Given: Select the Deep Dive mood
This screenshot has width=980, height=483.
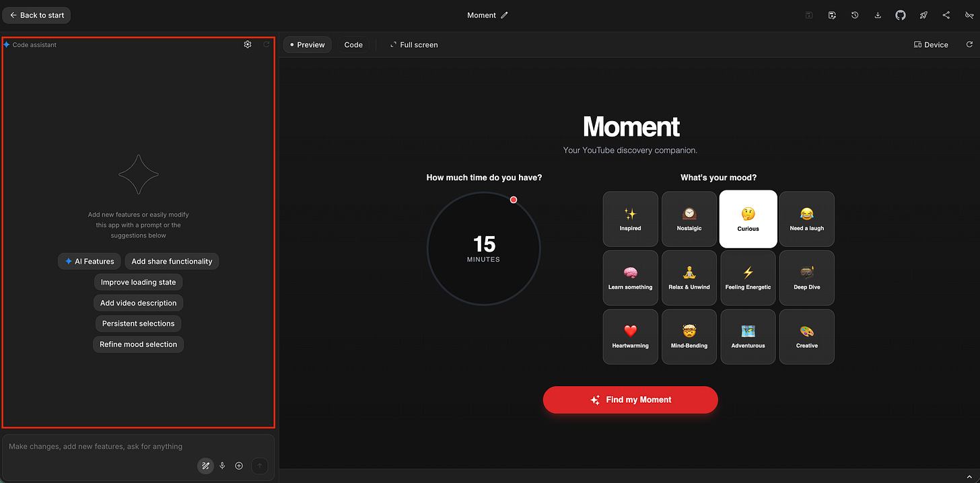Looking at the screenshot, I should (806, 278).
